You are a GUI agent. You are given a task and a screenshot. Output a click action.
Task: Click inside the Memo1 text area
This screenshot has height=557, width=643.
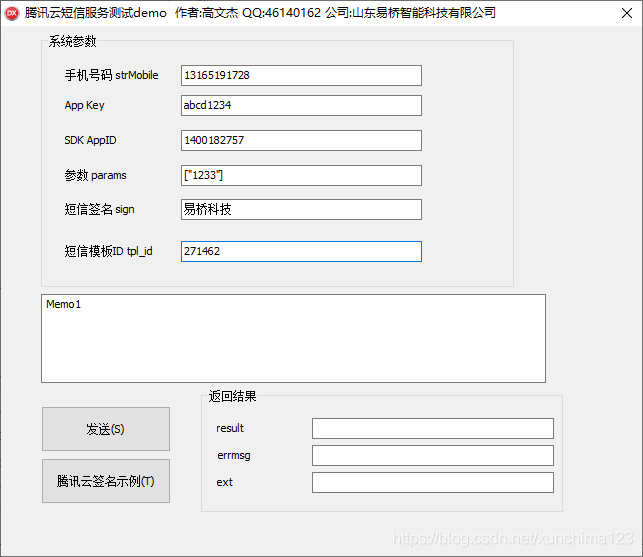point(293,338)
